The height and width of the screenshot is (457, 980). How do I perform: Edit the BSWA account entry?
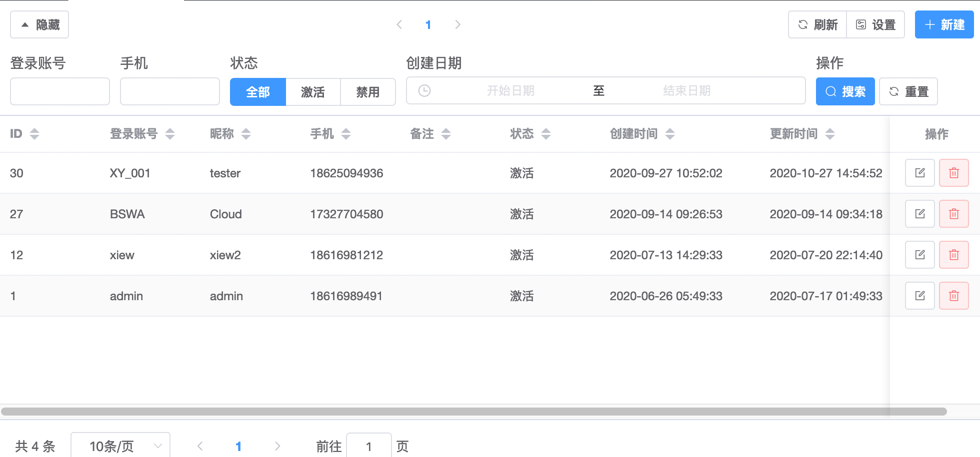point(919,214)
